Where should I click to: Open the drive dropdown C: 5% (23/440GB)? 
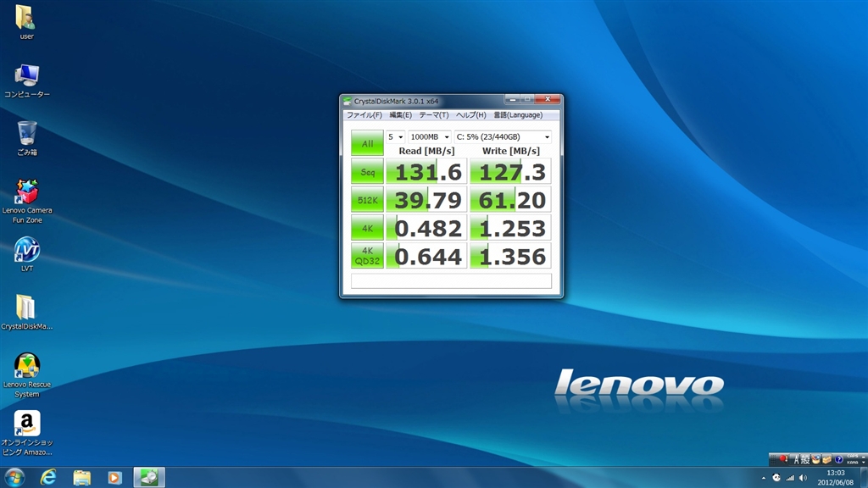(x=503, y=136)
